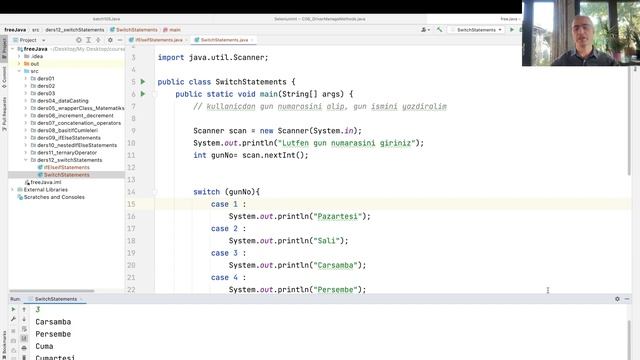Open Project panel gear options
Viewport: 640px width, 360px height.
(110, 40)
